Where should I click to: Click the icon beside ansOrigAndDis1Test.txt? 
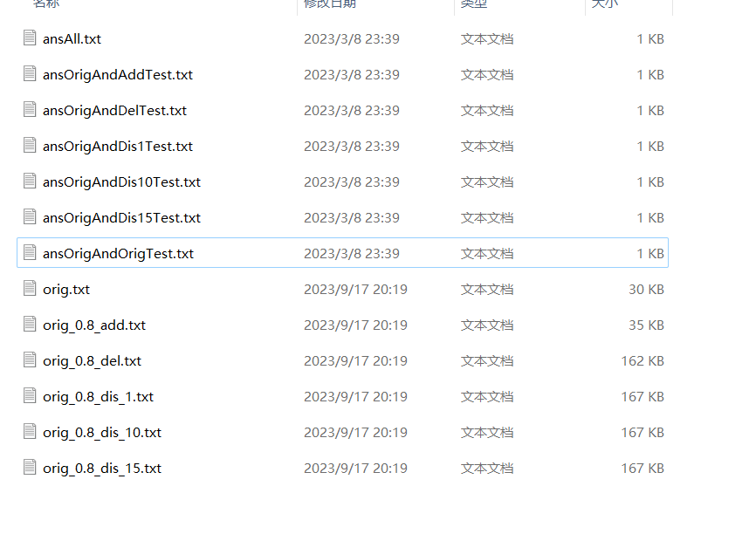[30, 145]
